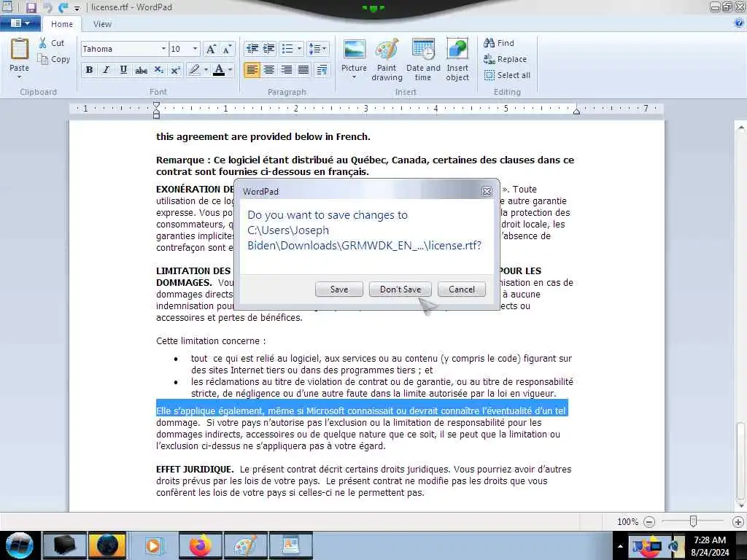Click the Paste clipboard icon

point(20,49)
